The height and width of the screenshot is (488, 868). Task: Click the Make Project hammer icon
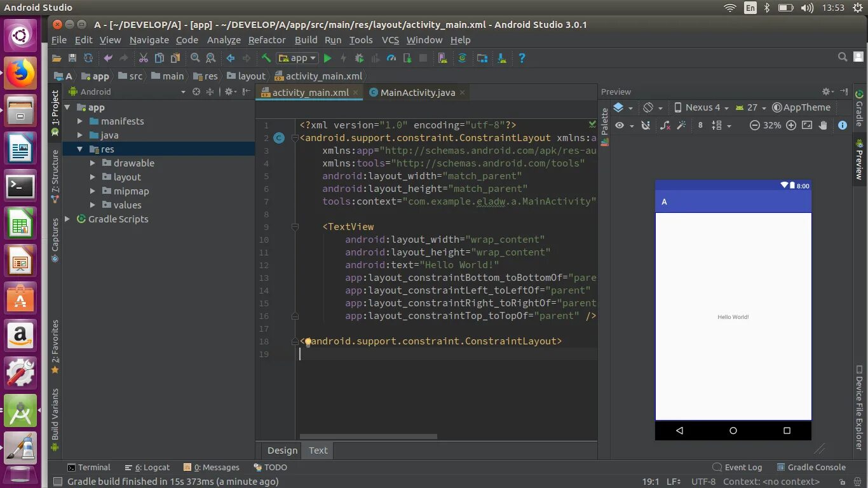(266, 58)
